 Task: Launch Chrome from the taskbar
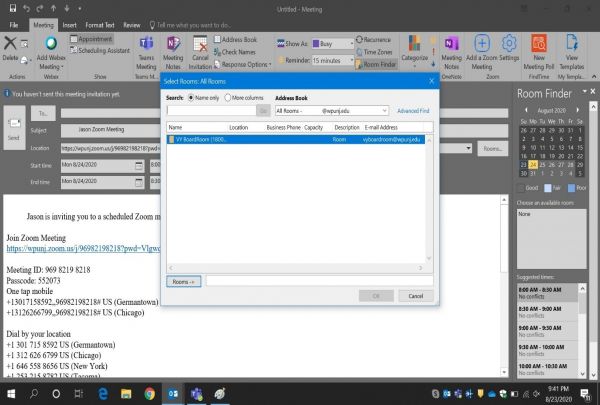tap(149, 393)
